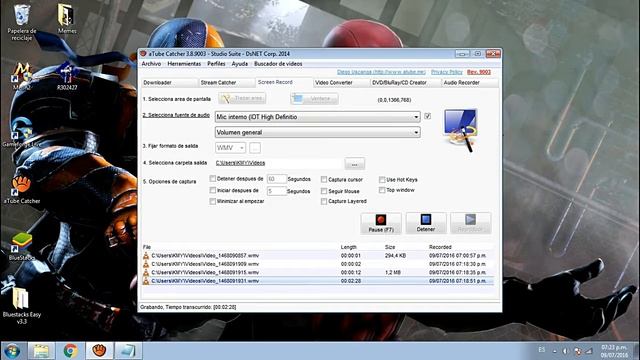
Task: Open the atube.me website link
Action: pyautogui.click(x=381, y=72)
